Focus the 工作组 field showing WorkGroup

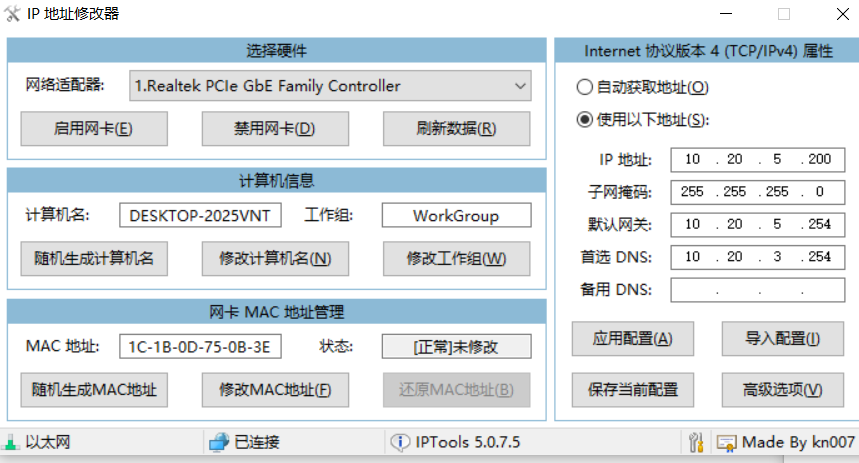(456, 215)
